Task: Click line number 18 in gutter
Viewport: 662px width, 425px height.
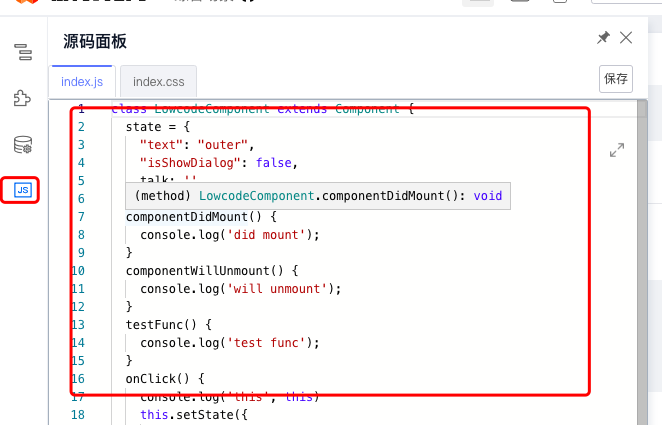Action: point(78,415)
